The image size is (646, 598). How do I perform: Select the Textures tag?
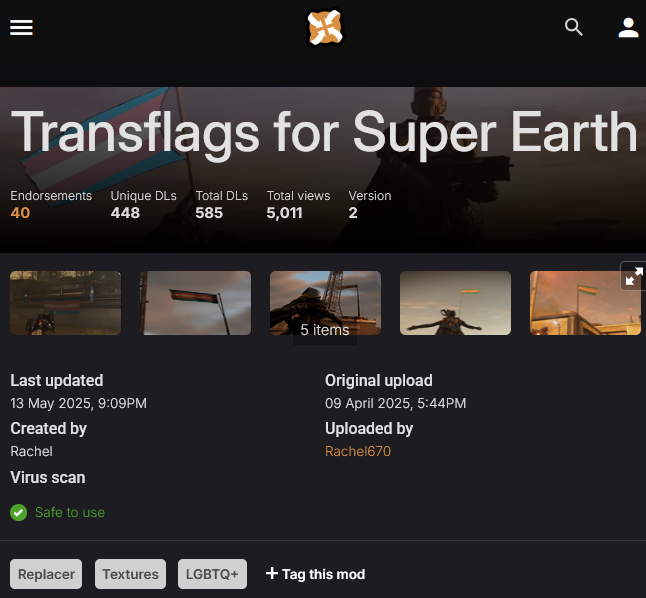[130, 574]
